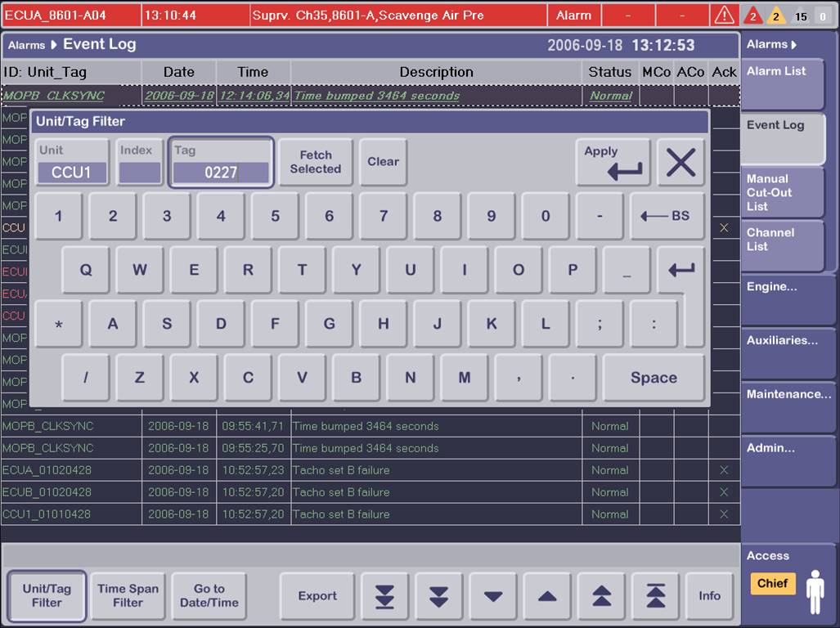This screenshot has height=628, width=840.
Task: Jump to the bottom of the event list
Action: pos(384,597)
